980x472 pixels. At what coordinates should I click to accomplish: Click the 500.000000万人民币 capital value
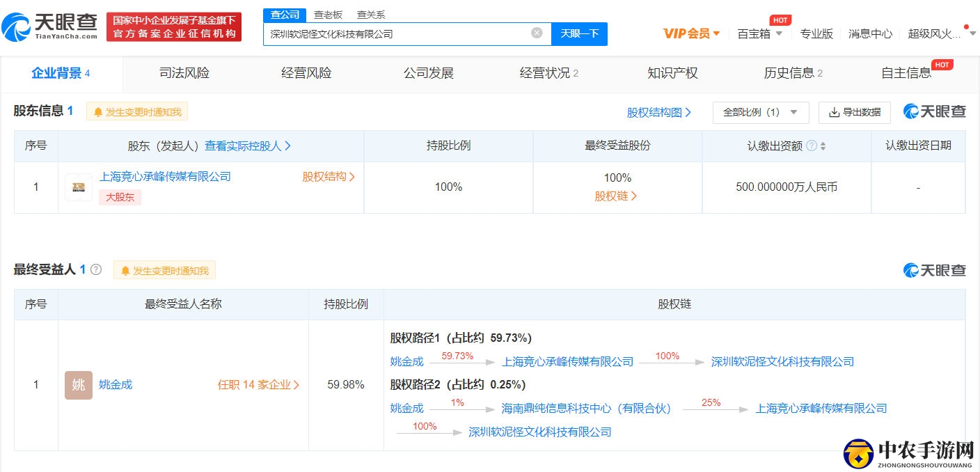pos(787,187)
